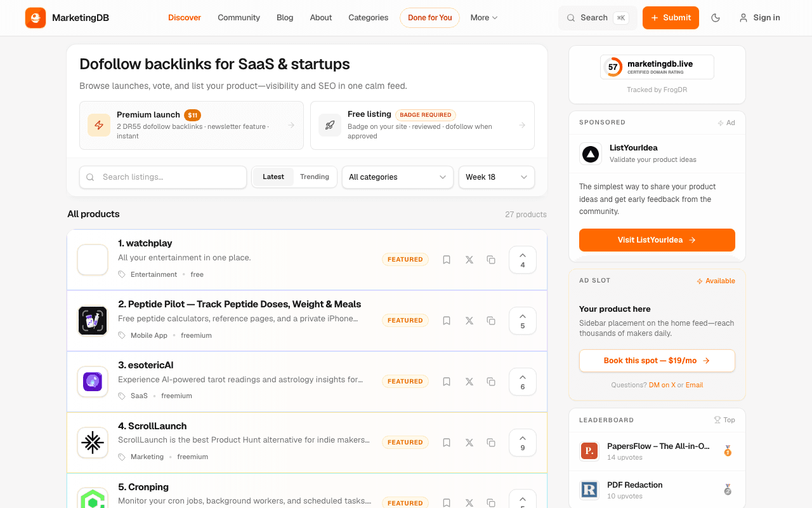Share esotericAI on X
Viewport: 812px width, 508px height.
(x=469, y=382)
